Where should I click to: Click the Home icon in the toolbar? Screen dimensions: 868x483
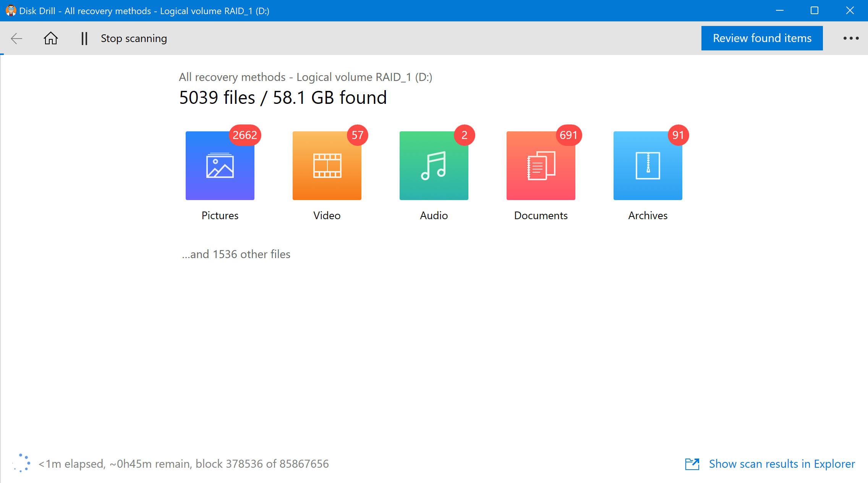(51, 38)
